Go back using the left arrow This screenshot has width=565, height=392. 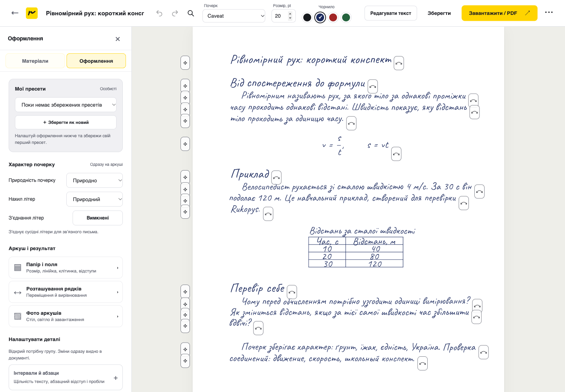15,13
